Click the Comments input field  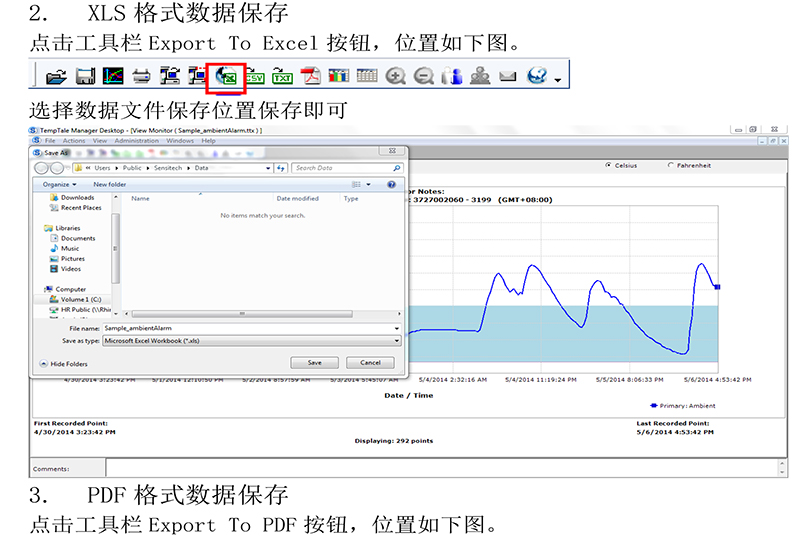440,468
